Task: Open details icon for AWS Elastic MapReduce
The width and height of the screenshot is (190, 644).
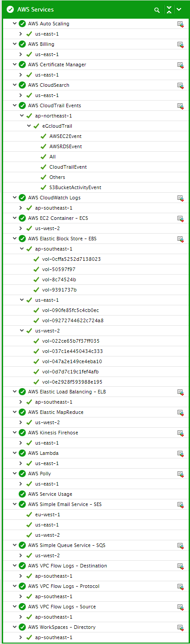Action: point(181,413)
